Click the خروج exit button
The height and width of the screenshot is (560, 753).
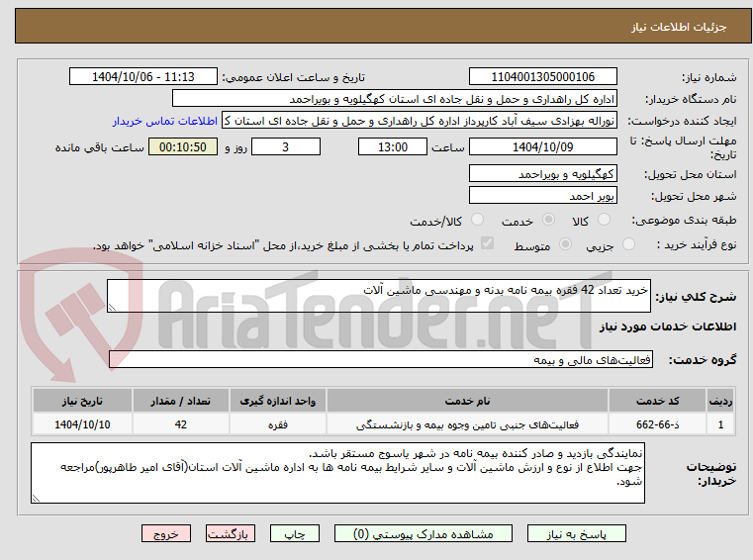point(165,533)
